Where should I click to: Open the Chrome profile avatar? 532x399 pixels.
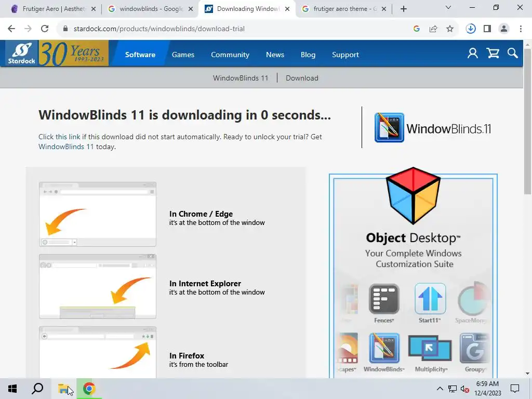[x=504, y=29]
